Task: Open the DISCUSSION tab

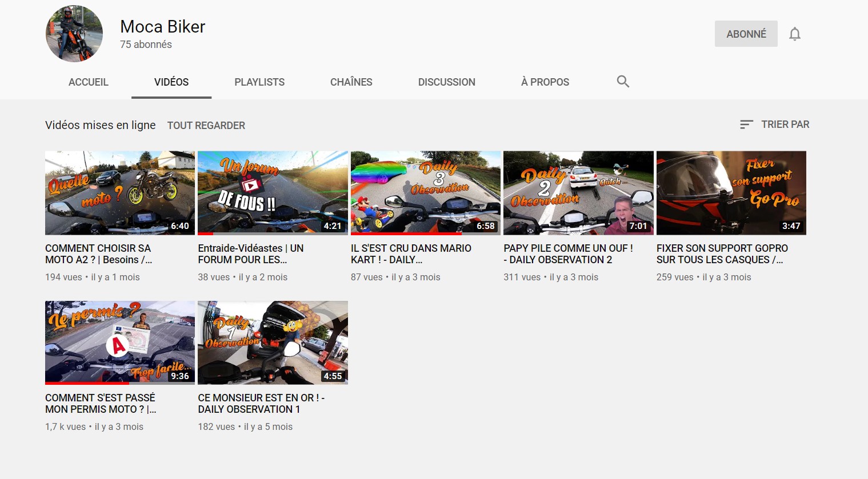Action: coord(447,82)
